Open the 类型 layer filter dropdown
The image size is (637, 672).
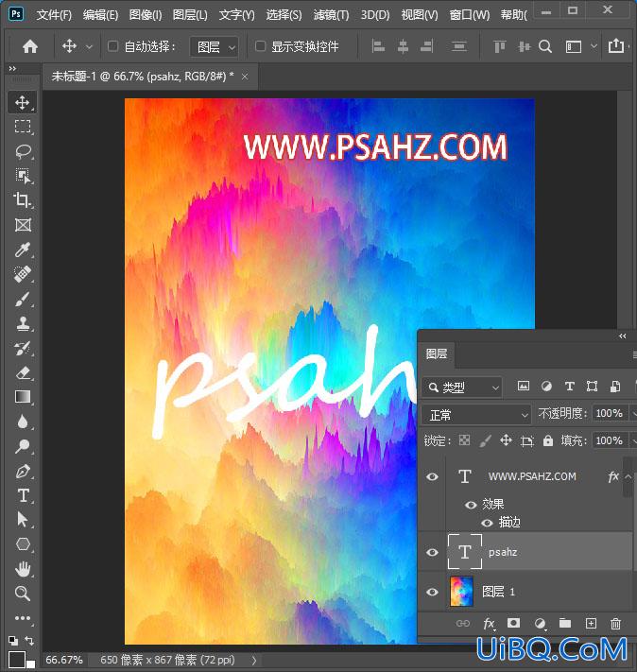(x=462, y=388)
